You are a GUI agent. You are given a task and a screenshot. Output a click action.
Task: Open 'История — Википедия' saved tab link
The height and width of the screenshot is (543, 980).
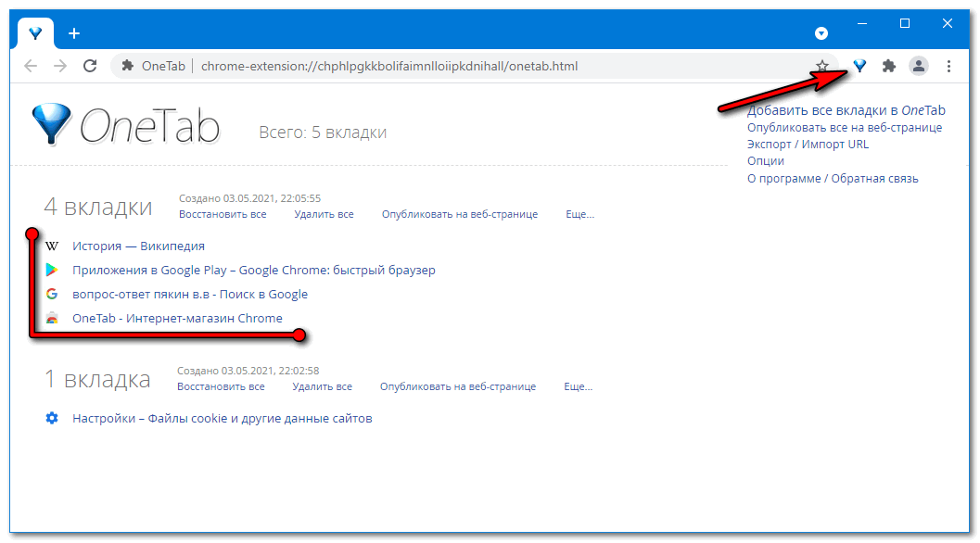click(x=138, y=246)
